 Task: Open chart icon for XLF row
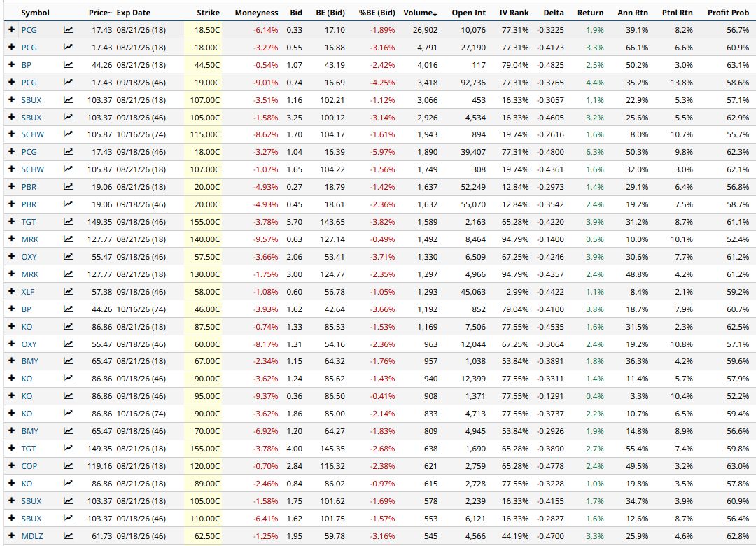[x=69, y=291]
